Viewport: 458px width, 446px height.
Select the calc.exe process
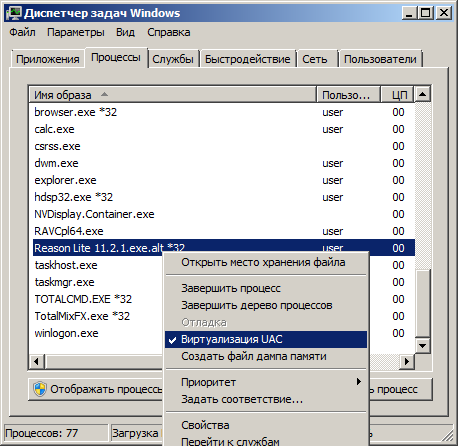(223, 129)
